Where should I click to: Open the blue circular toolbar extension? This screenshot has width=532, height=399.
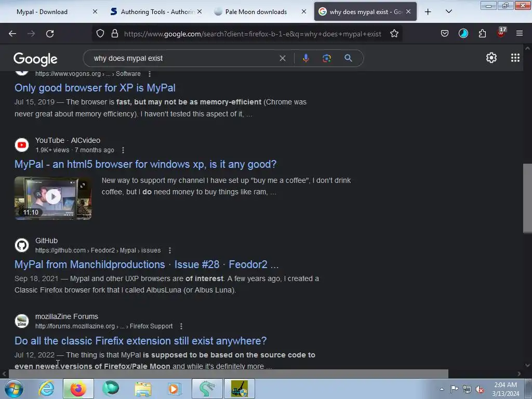(463, 34)
